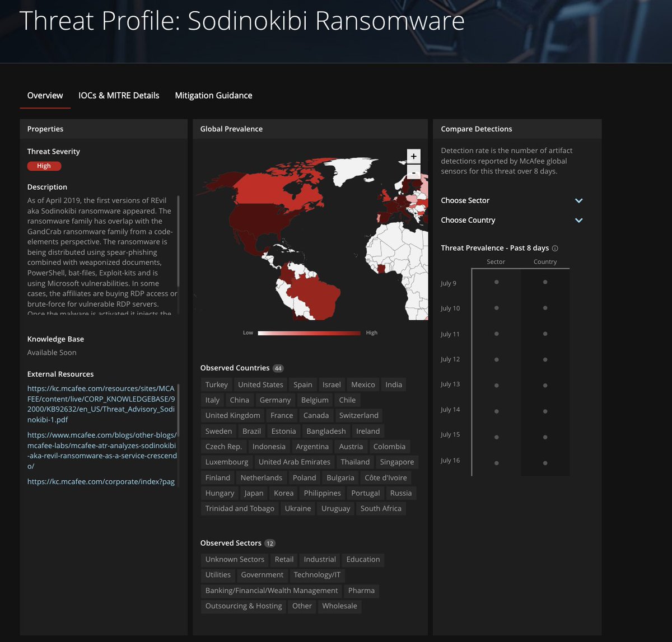Select the China country tag

239,400
